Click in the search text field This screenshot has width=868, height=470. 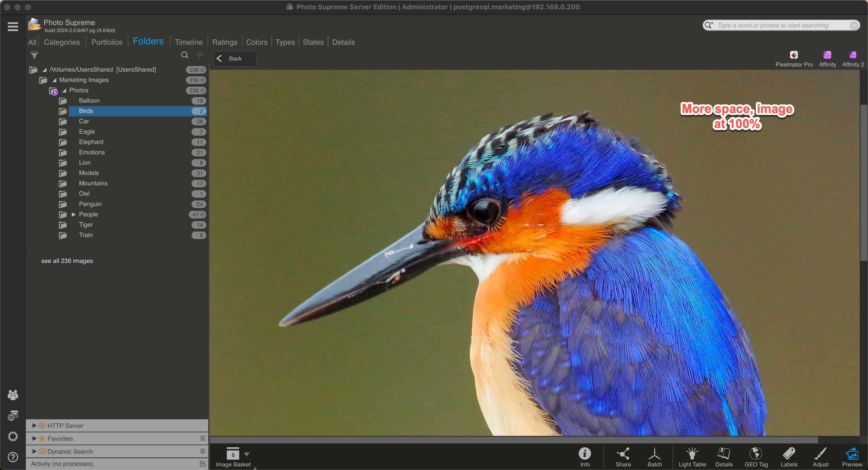pyautogui.click(x=781, y=25)
